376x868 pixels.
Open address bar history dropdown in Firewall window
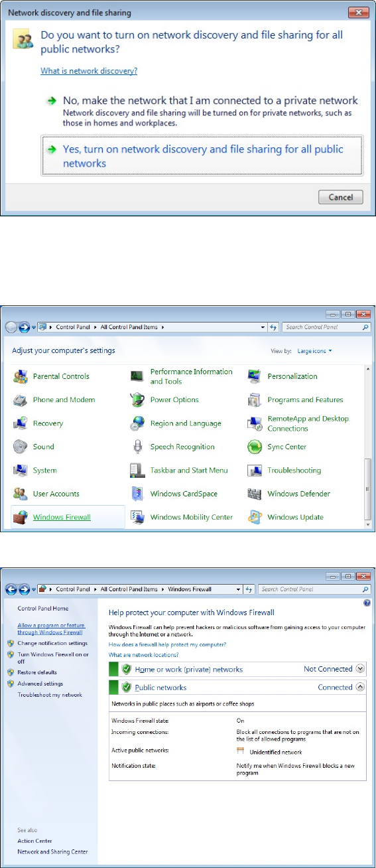[x=239, y=589]
